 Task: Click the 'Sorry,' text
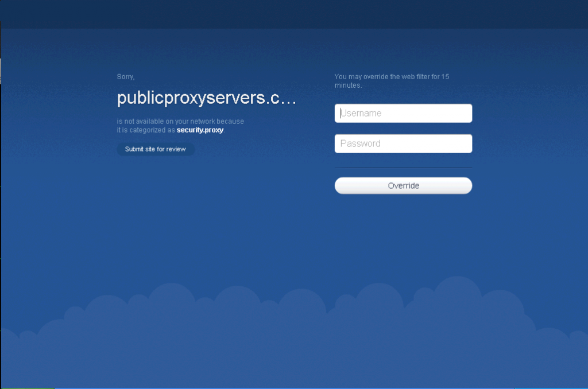click(126, 77)
